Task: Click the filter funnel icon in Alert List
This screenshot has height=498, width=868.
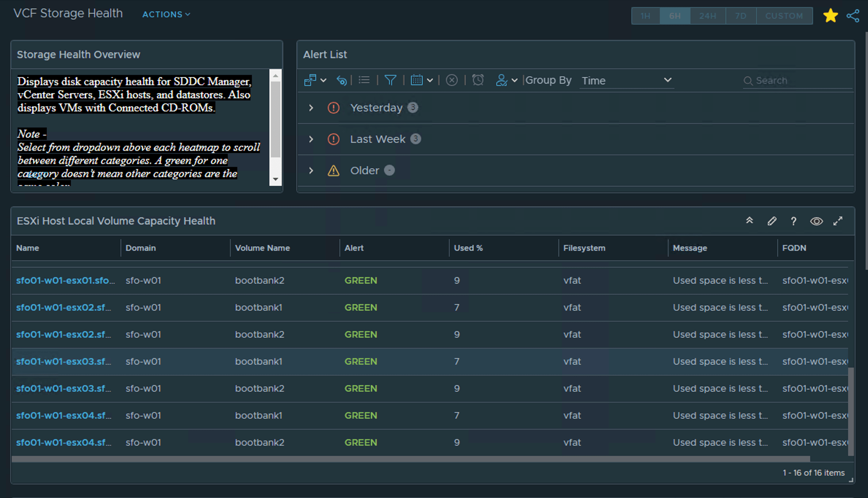Action: [x=390, y=80]
